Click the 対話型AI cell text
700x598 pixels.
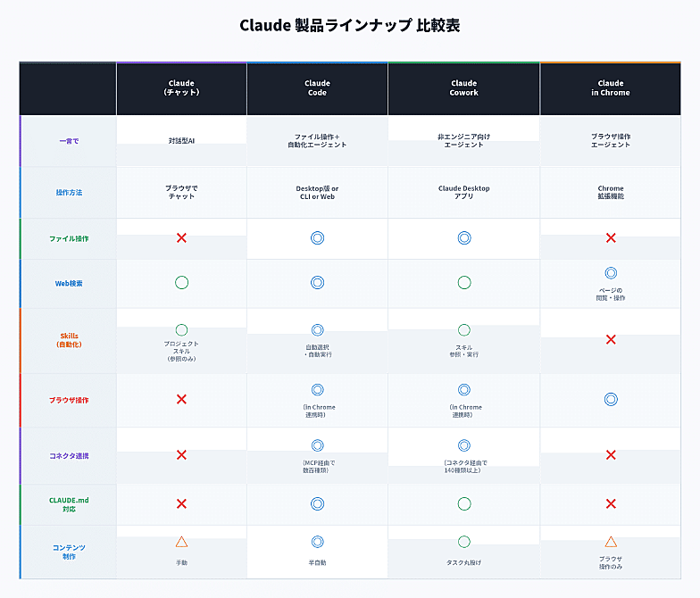tap(181, 141)
